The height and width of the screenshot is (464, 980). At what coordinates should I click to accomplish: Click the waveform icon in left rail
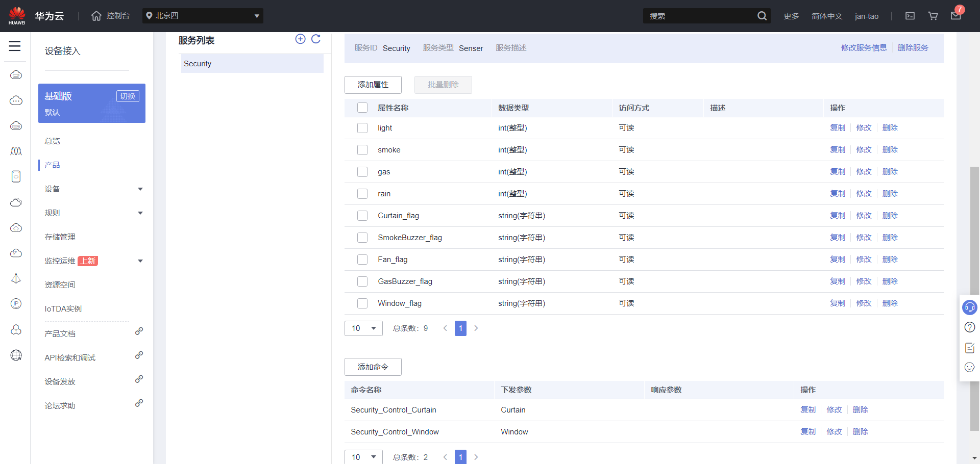point(16,151)
